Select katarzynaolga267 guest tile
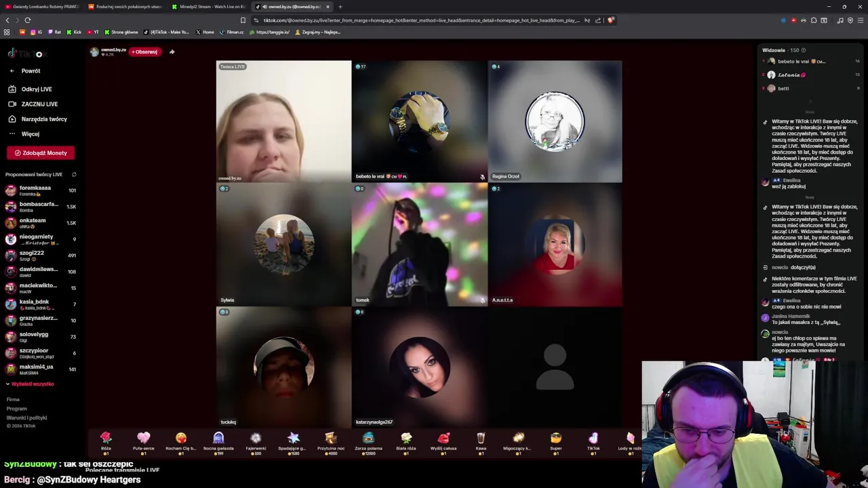This screenshot has width=868, height=488. 419,367
